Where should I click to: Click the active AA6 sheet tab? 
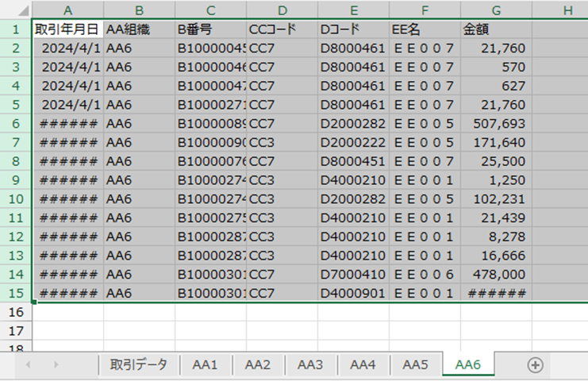pyautogui.click(x=467, y=364)
